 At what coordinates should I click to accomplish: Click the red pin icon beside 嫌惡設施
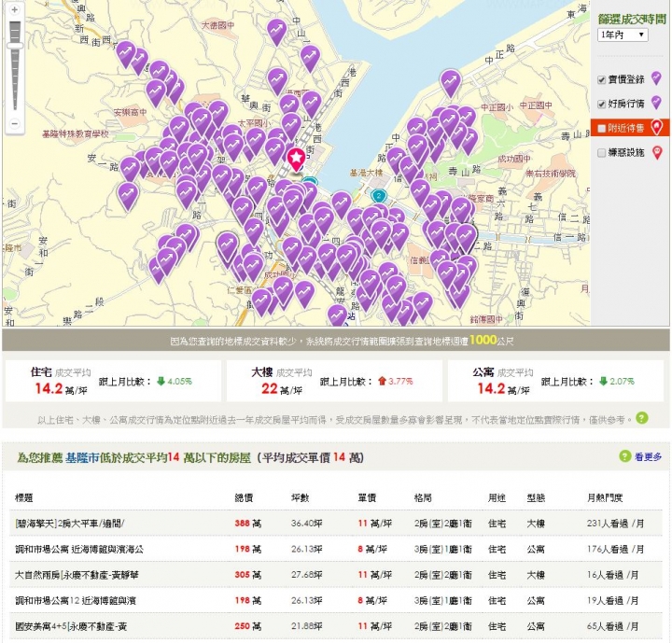656,152
